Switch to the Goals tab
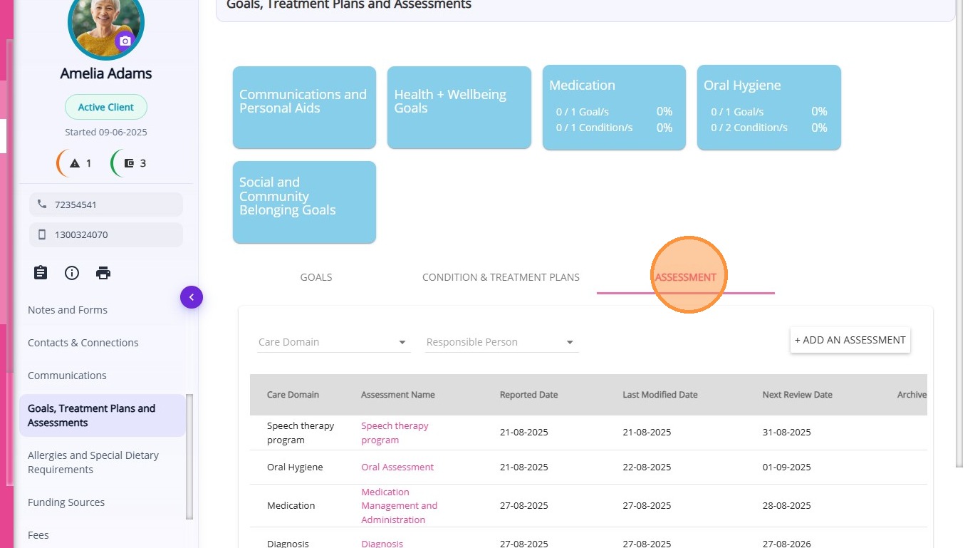 coord(316,277)
